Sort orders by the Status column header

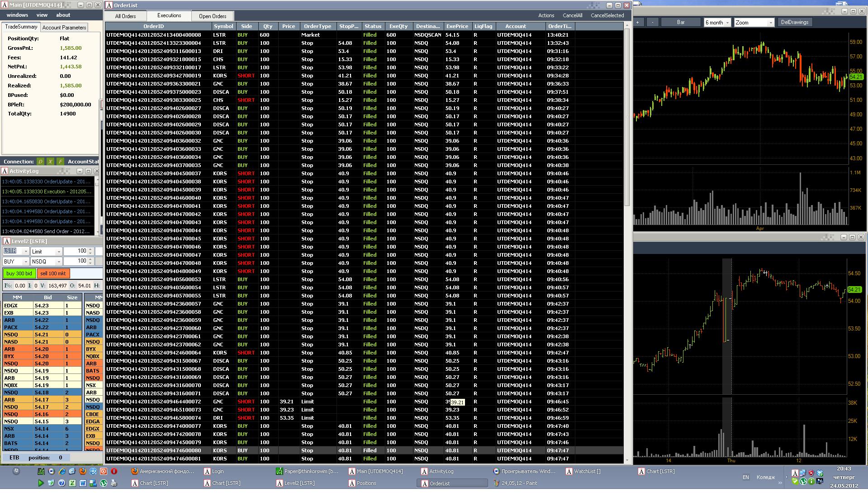click(373, 26)
